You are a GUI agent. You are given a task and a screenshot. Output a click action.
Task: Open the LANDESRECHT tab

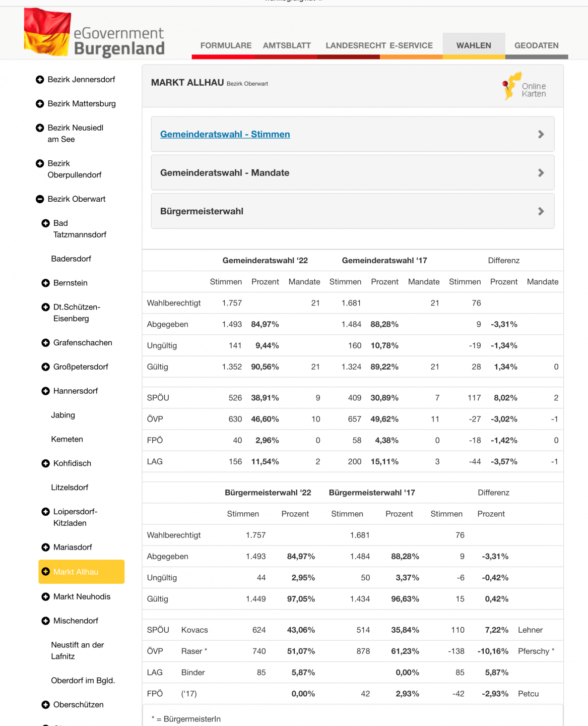click(x=356, y=45)
